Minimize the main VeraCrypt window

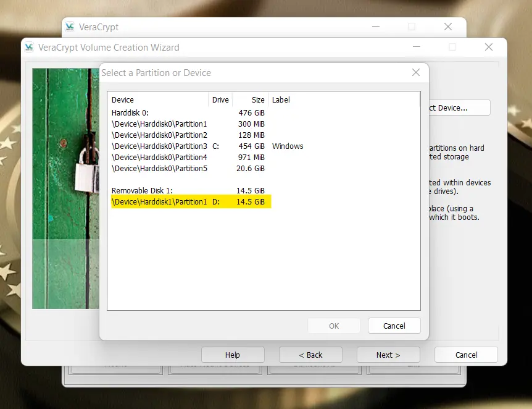[376, 27]
